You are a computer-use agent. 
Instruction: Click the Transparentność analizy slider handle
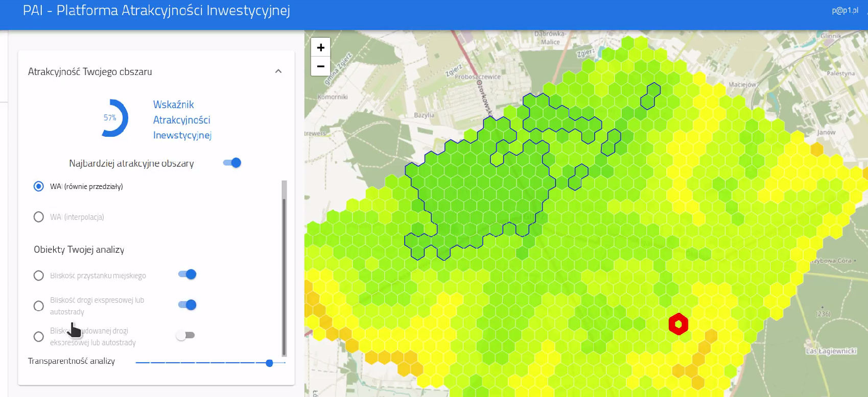(x=269, y=363)
